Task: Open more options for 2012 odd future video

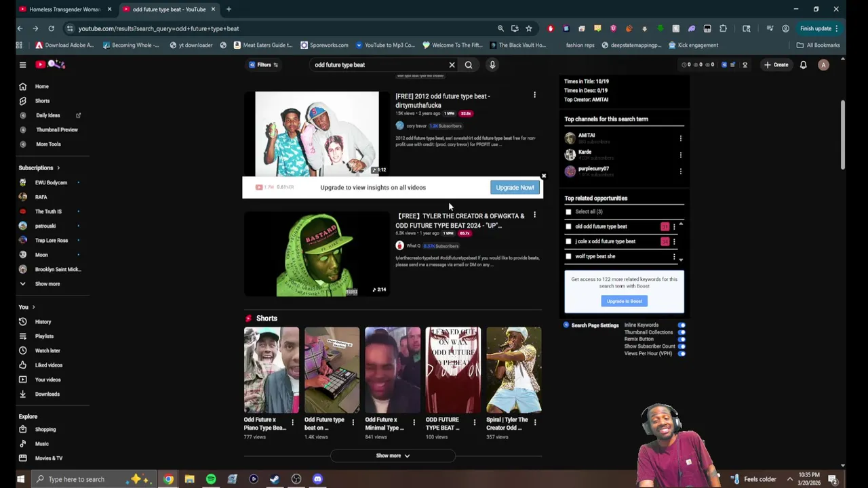Action: [534, 95]
